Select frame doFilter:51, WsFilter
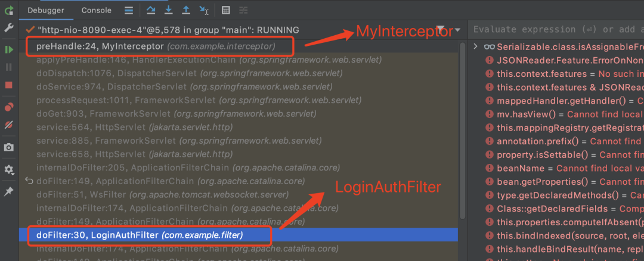The height and width of the screenshot is (261, 644). pos(238,194)
